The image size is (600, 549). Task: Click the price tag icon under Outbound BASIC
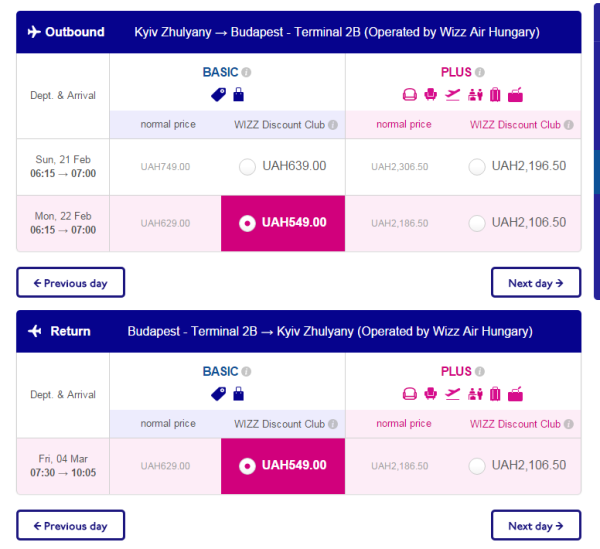(218, 95)
